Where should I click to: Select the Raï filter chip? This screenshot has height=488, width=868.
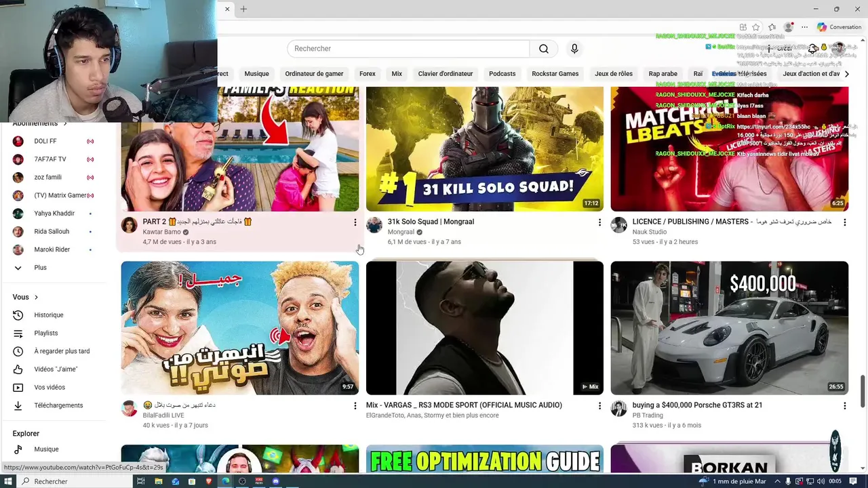point(698,74)
